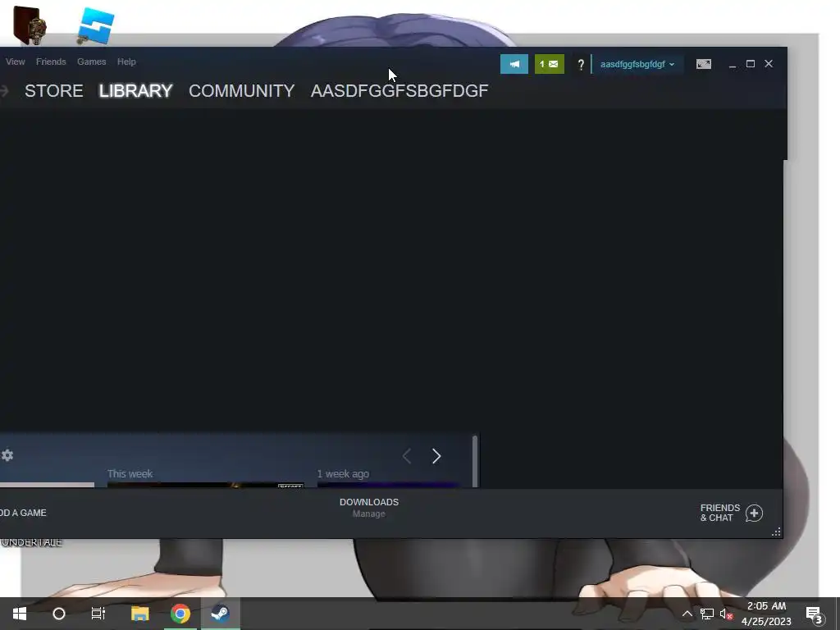Image resolution: width=840 pixels, height=630 pixels.
Task: Open the View menu
Action: point(15,62)
